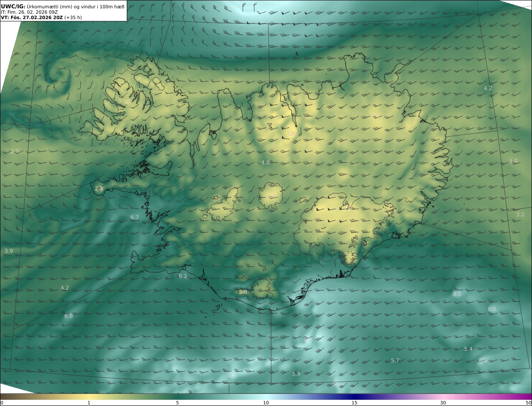Click the 3.0 value label on the map

click(513, 161)
